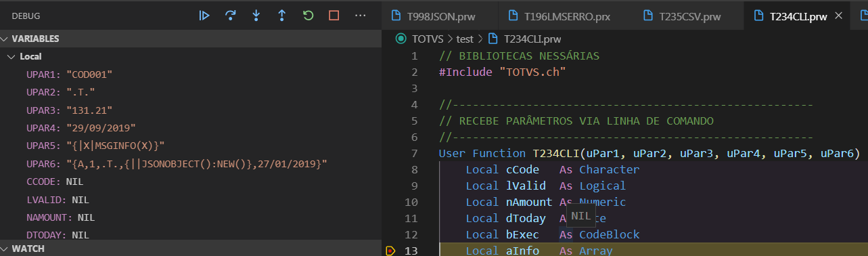Click the CodeBlock type on line 12
The width and height of the screenshot is (868, 256).
tap(610, 234)
